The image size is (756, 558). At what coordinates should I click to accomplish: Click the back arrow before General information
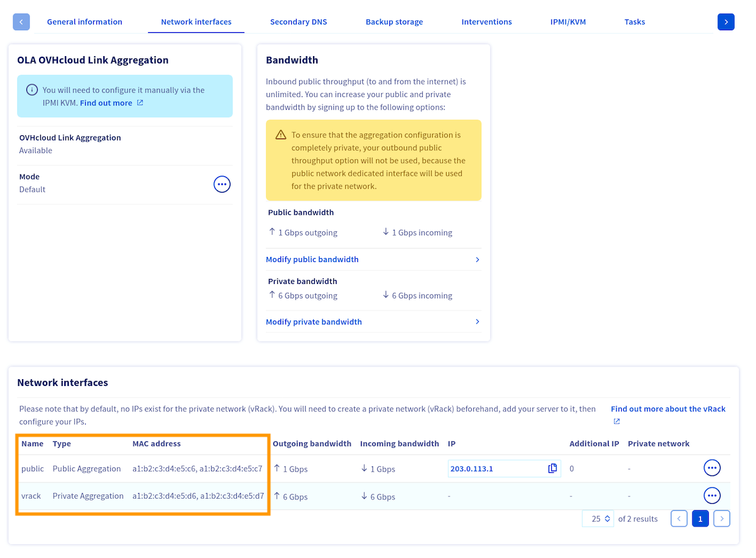21,21
